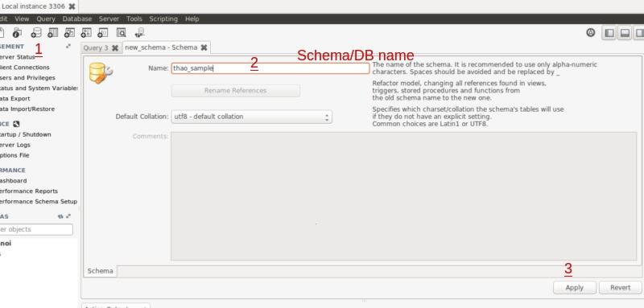This screenshot has width=644, height=308.
Task: Close the Query 3 tab
Action: (115, 48)
